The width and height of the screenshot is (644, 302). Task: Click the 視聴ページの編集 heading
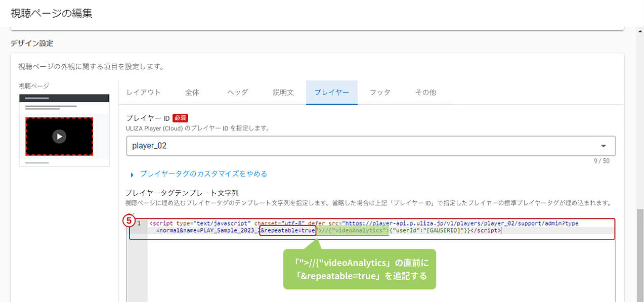52,14
